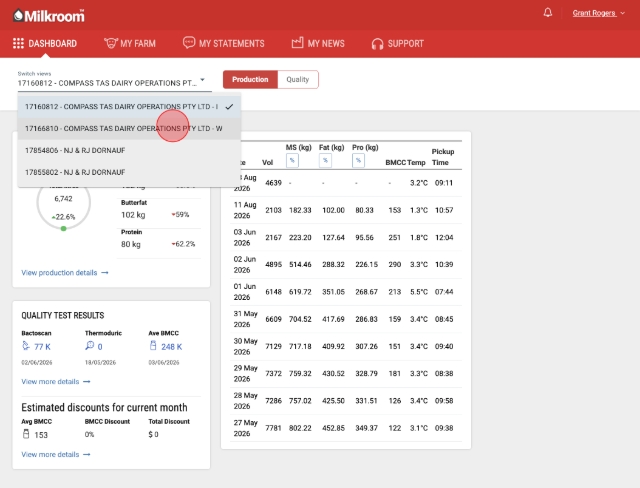
Task: Click the Butterfat 102 kg value
Action: click(x=133, y=215)
